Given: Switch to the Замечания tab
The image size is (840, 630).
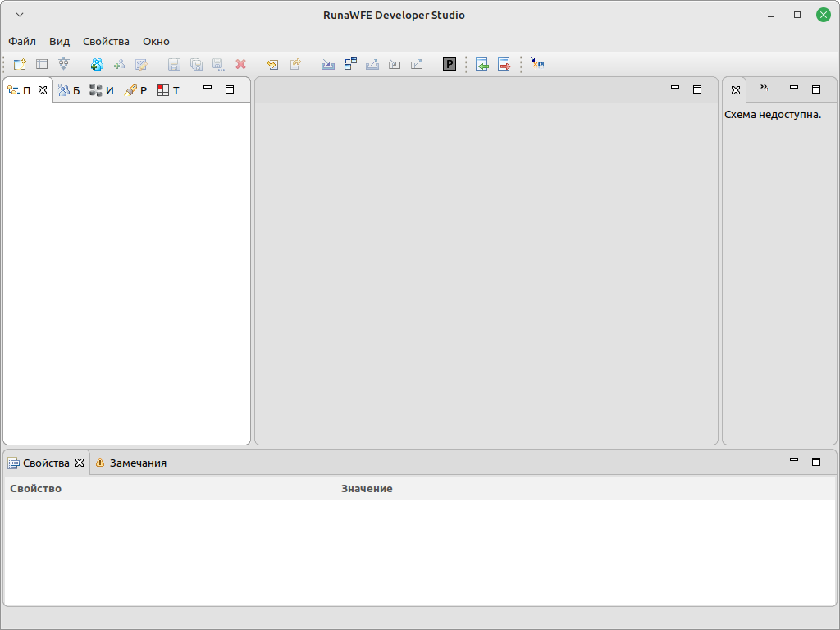Looking at the screenshot, I should click(x=131, y=463).
